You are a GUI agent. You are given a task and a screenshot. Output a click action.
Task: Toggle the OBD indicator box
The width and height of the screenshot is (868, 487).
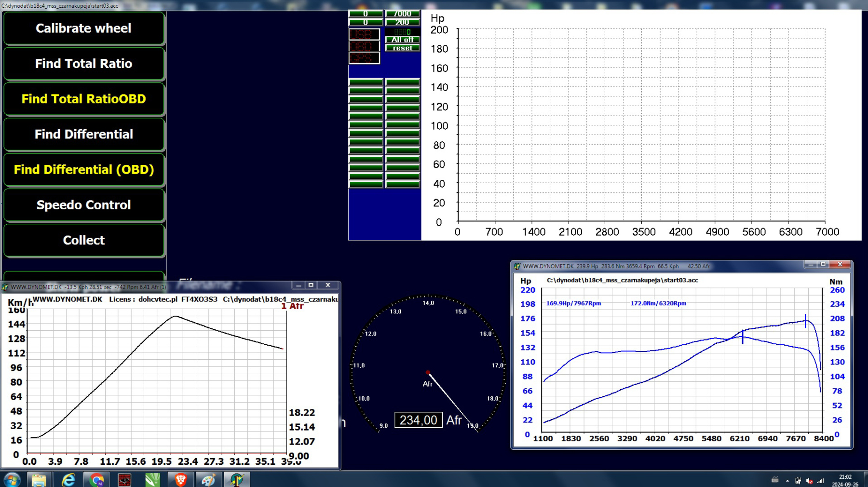pyautogui.click(x=364, y=46)
